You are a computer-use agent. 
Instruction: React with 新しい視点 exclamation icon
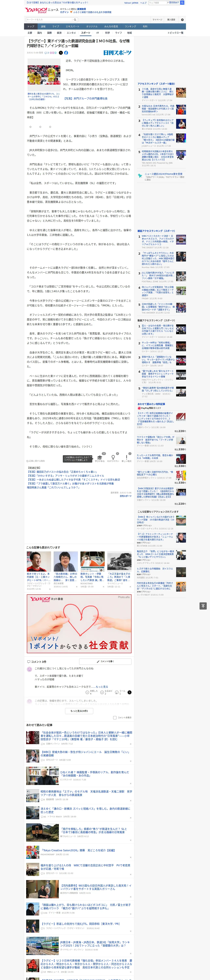pos(127,457)
